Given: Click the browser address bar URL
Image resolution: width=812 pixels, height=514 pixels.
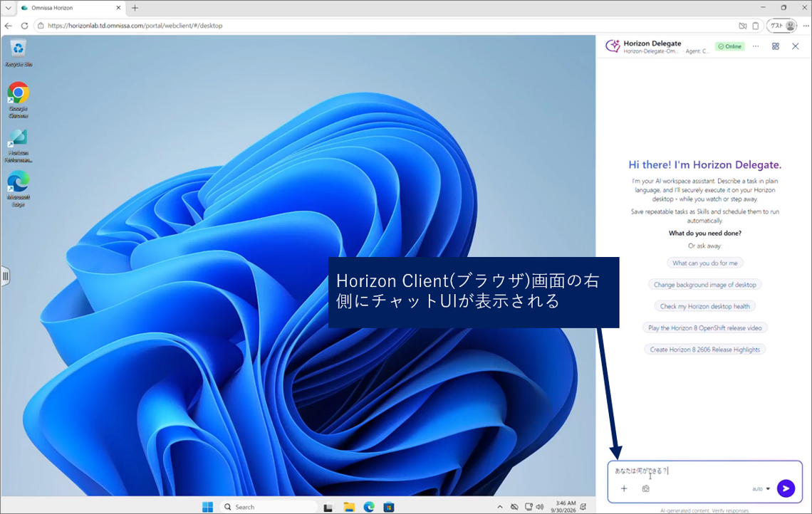Looking at the screenshot, I should pos(135,26).
